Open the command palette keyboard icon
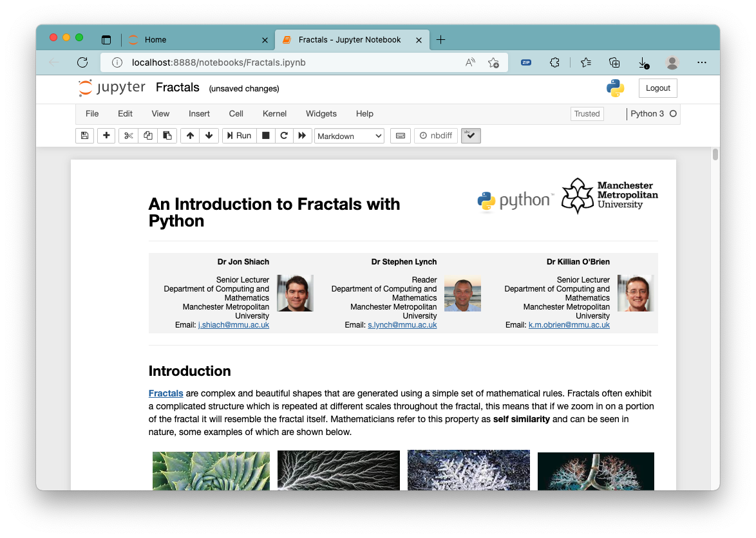 coord(400,136)
